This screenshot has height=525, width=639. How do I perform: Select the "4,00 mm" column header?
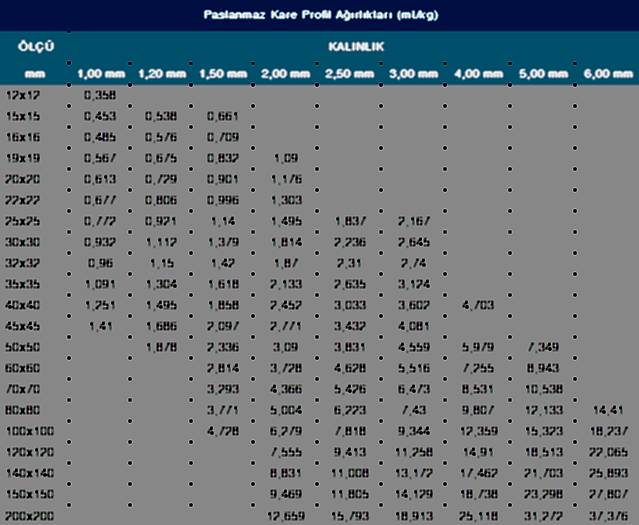click(479, 75)
